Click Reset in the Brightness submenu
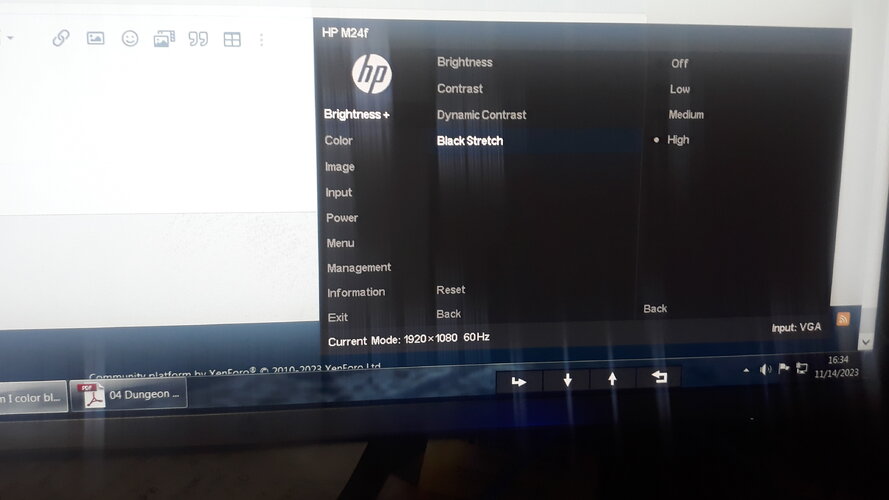The width and height of the screenshot is (889, 500). [451, 290]
